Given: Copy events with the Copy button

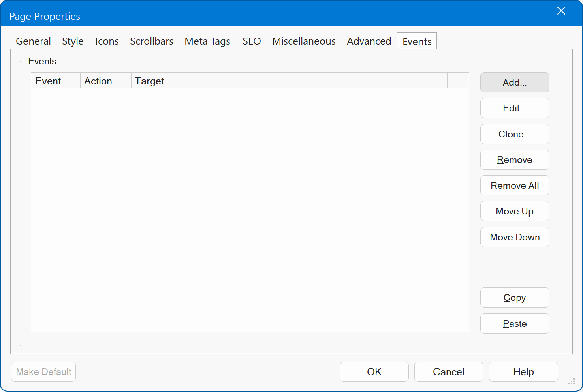Looking at the screenshot, I should [x=514, y=298].
